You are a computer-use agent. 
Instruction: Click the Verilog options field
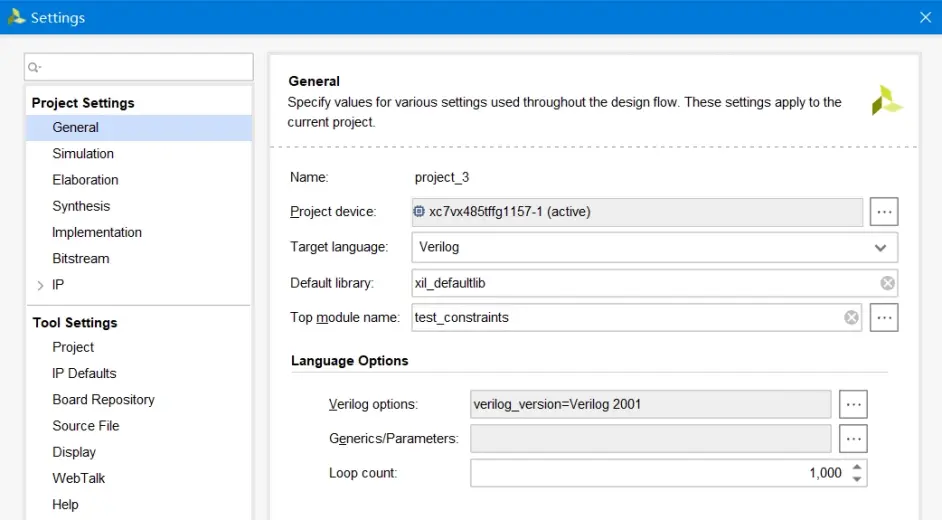pos(651,404)
